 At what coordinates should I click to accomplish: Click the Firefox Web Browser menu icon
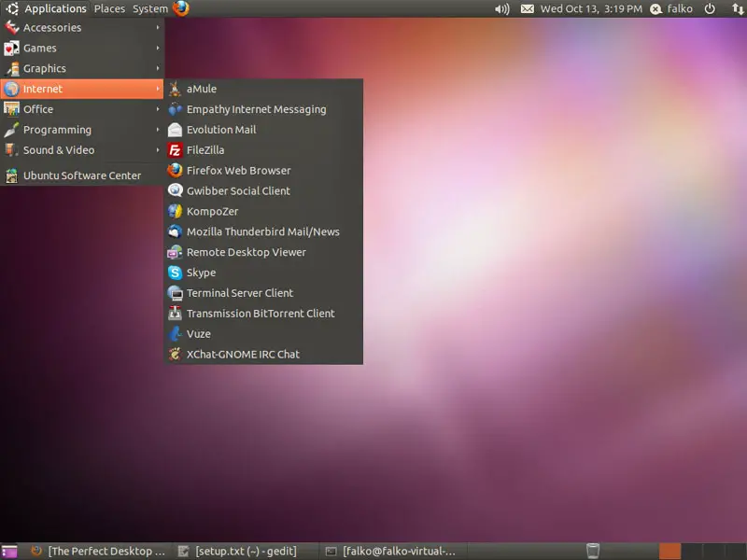[x=175, y=171]
